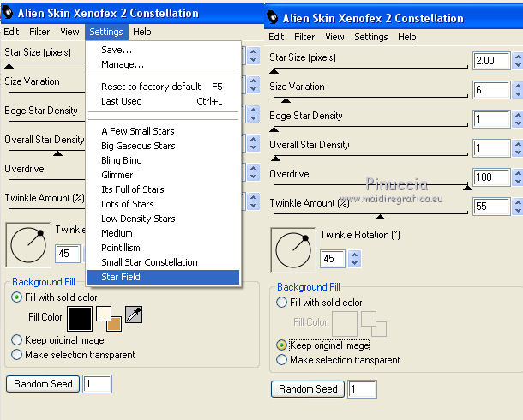Click Random Seed button in right window
The image size is (523, 420).
(x=308, y=389)
